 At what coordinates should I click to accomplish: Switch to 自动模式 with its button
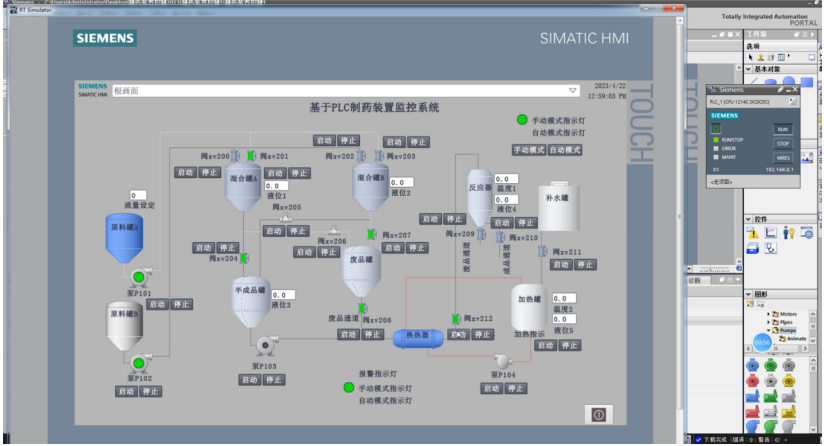coord(565,150)
